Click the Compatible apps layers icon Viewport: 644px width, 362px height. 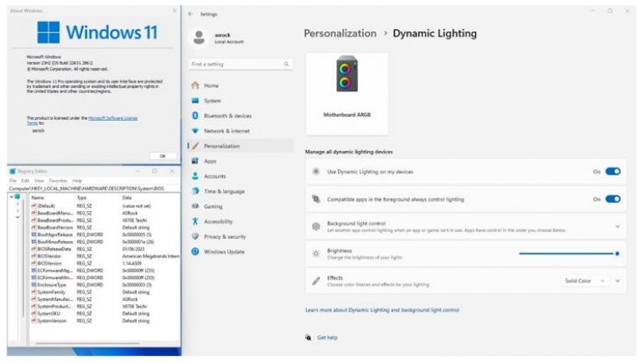click(316, 199)
